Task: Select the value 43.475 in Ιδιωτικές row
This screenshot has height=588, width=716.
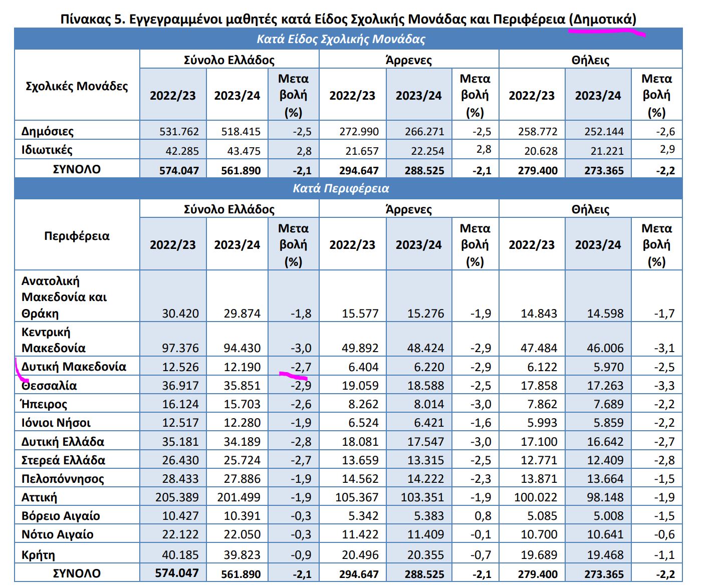Action: pyautogui.click(x=241, y=151)
